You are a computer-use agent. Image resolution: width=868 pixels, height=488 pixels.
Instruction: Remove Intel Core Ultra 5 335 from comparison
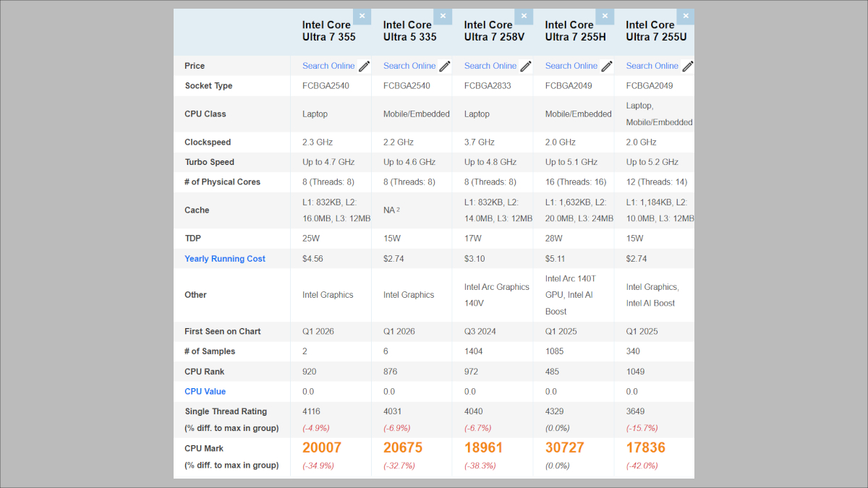[x=443, y=17]
